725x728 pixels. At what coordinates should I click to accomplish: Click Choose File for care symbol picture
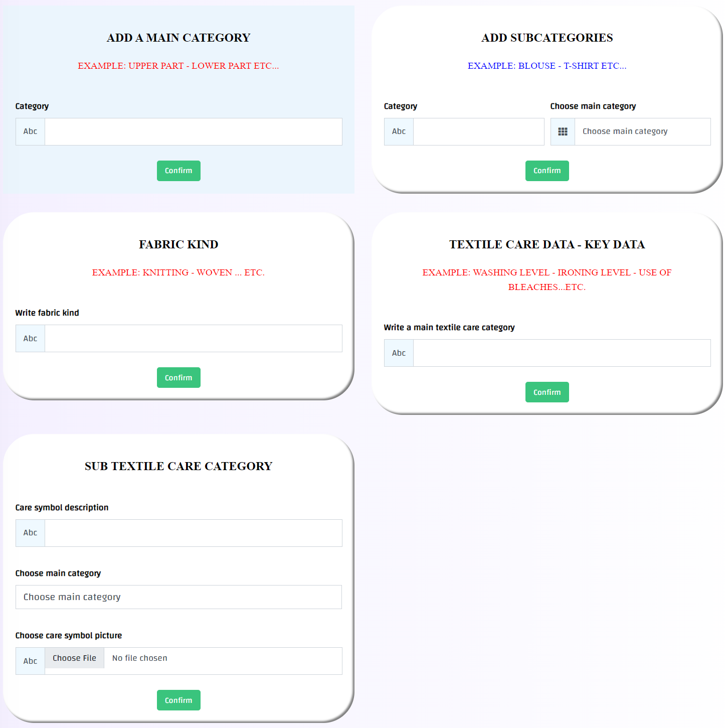pos(74,658)
